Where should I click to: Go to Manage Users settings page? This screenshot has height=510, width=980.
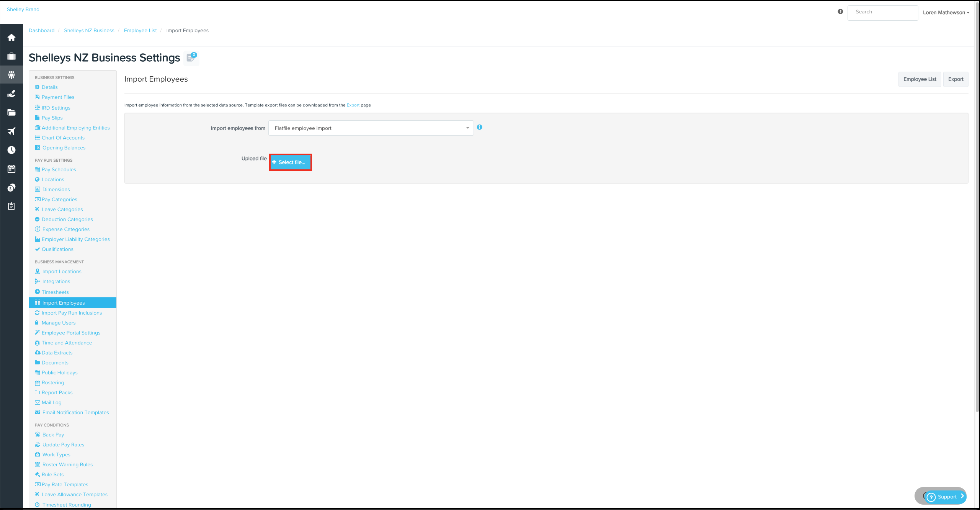59,323
